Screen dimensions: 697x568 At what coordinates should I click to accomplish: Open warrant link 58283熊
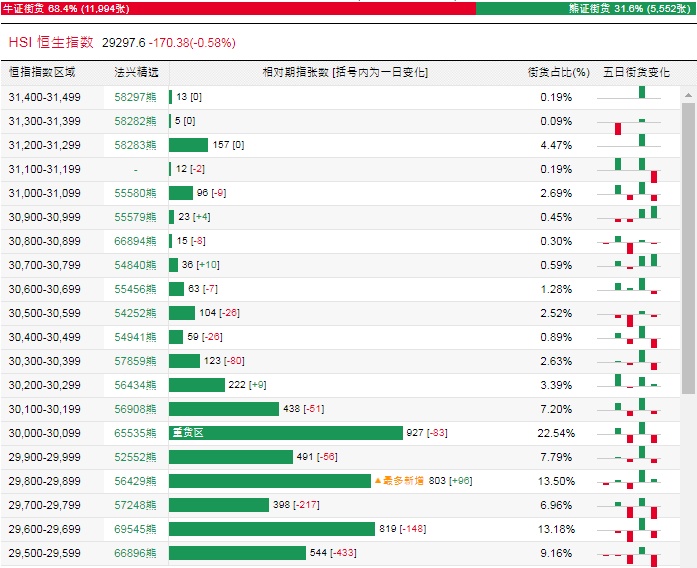(135, 145)
